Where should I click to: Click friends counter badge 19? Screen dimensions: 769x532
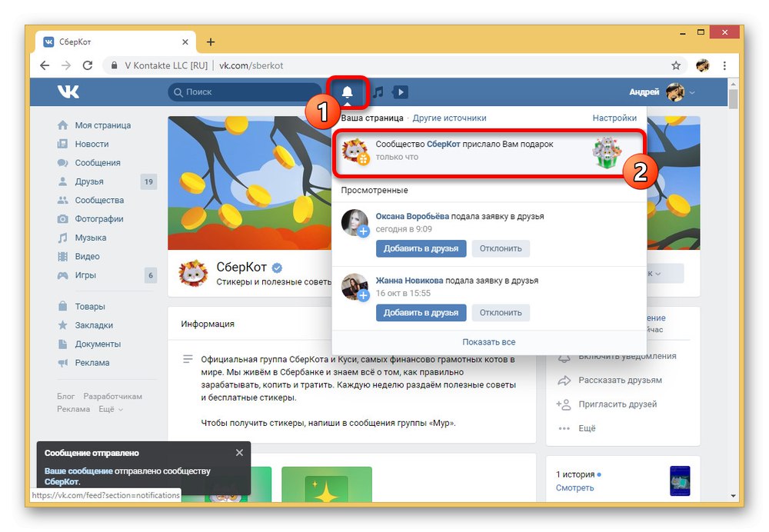pos(148,181)
